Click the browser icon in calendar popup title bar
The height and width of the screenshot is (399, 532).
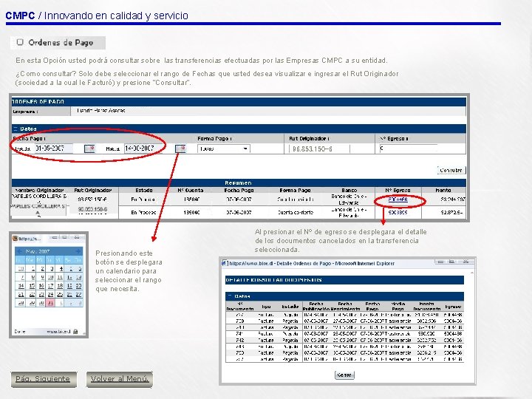tap(15, 238)
